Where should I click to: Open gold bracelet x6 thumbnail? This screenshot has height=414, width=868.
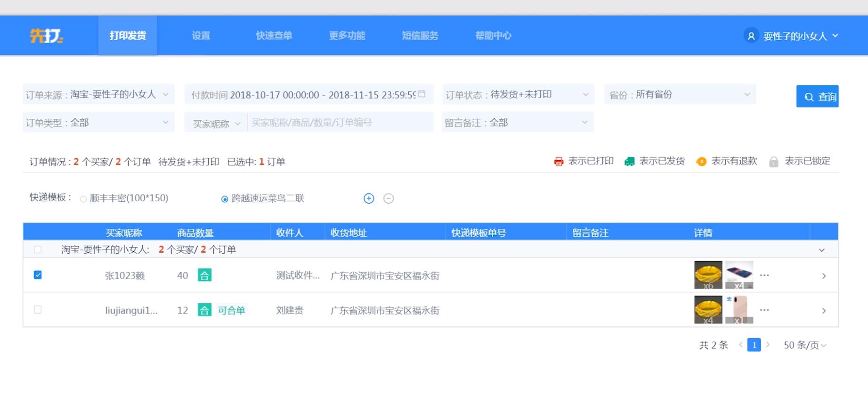708,275
